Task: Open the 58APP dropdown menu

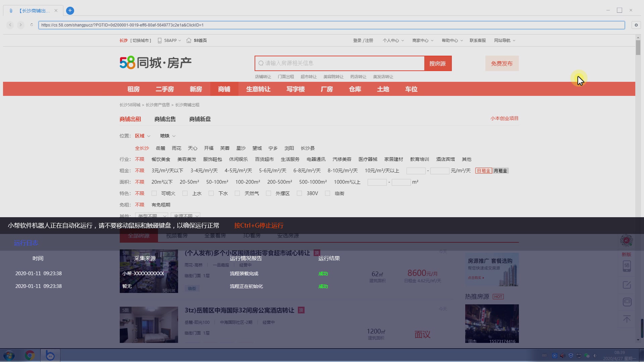Action: point(172,41)
